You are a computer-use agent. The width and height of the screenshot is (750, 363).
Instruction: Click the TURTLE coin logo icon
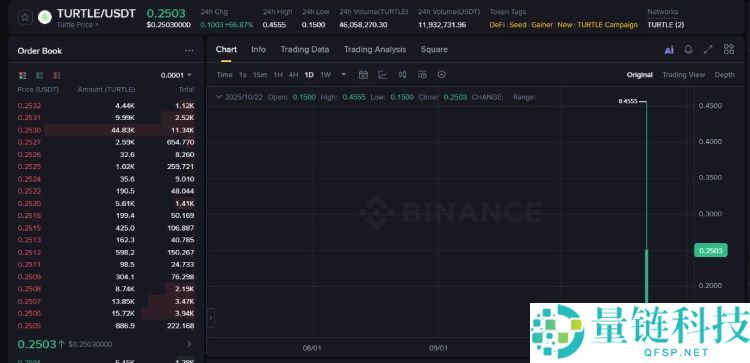click(x=45, y=17)
